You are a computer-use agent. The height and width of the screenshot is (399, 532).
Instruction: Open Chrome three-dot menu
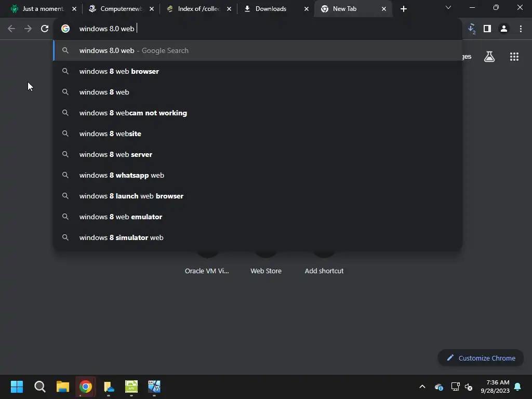pyautogui.click(x=521, y=29)
